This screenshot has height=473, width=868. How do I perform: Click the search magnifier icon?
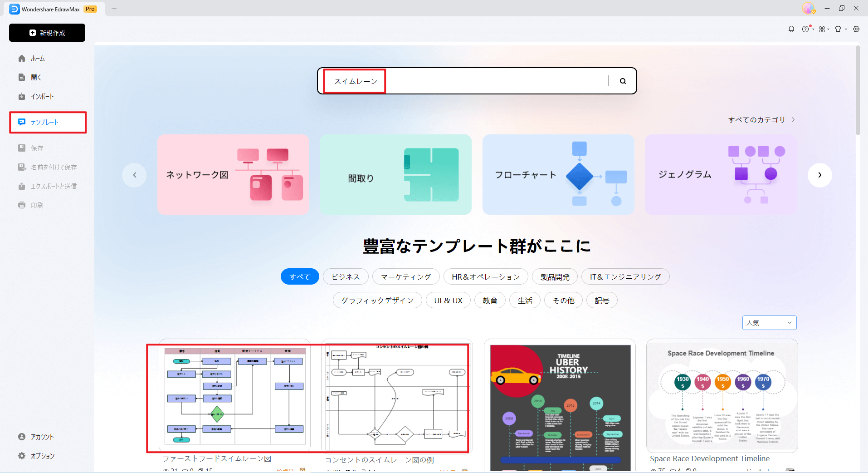(623, 81)
